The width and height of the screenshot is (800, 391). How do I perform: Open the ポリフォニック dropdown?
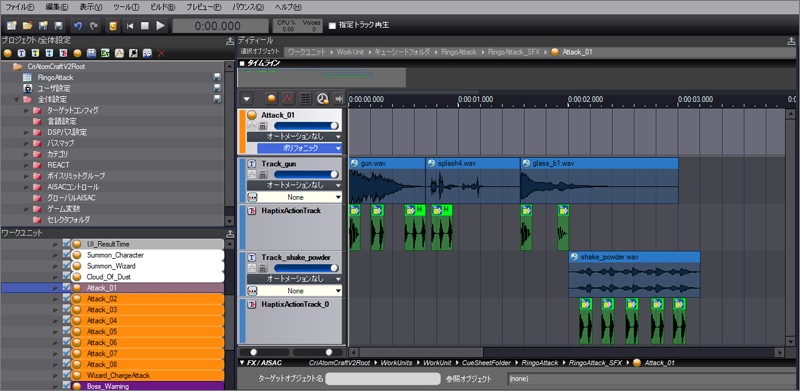pos(299,148)
